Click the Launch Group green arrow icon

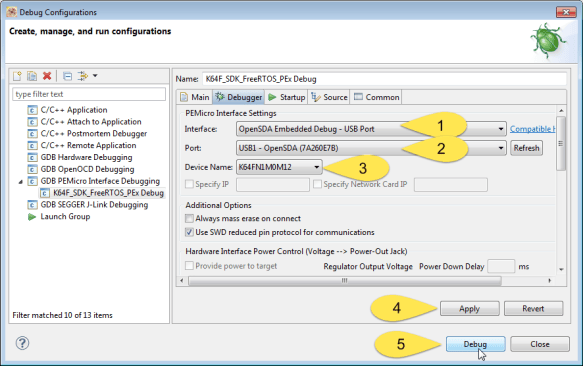click(x=32, y=217)
